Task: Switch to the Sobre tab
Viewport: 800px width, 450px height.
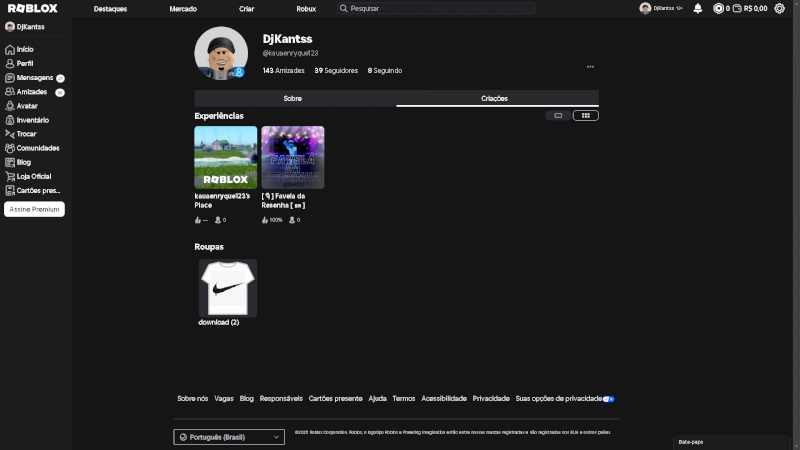Action: 293,98
